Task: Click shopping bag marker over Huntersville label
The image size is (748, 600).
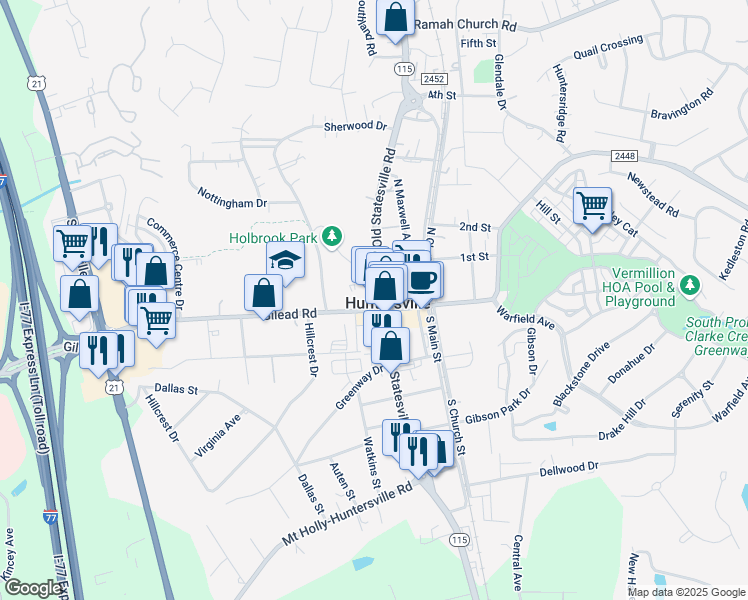Action: (x=384, y=288)
